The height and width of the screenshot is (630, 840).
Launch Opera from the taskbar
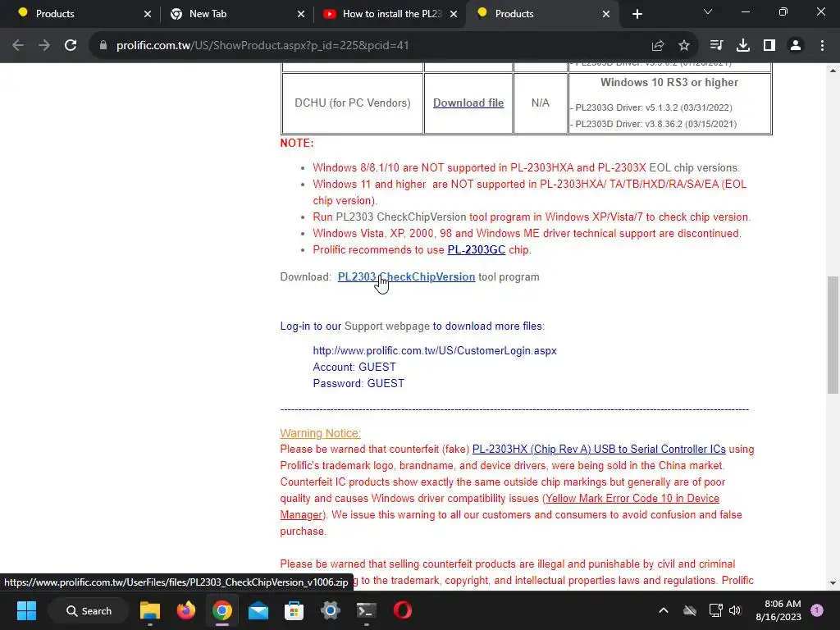(x=402, y=610)
